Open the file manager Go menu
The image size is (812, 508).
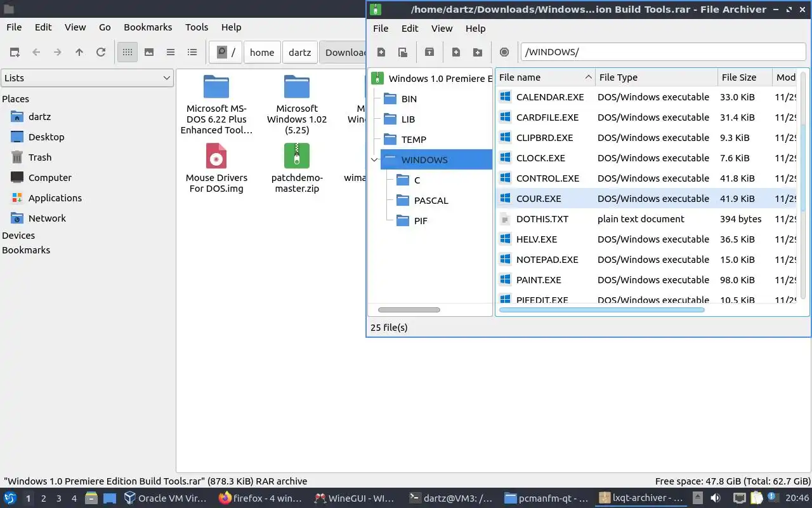pyautogui.click(x=105, y=27)
